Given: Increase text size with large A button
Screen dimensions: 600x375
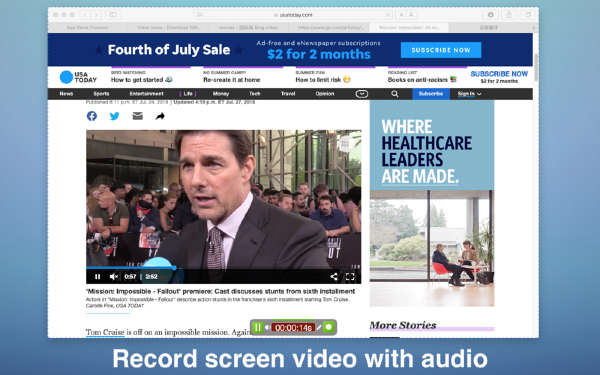Looking at the screenshot, I should click(x=411, y=15).
